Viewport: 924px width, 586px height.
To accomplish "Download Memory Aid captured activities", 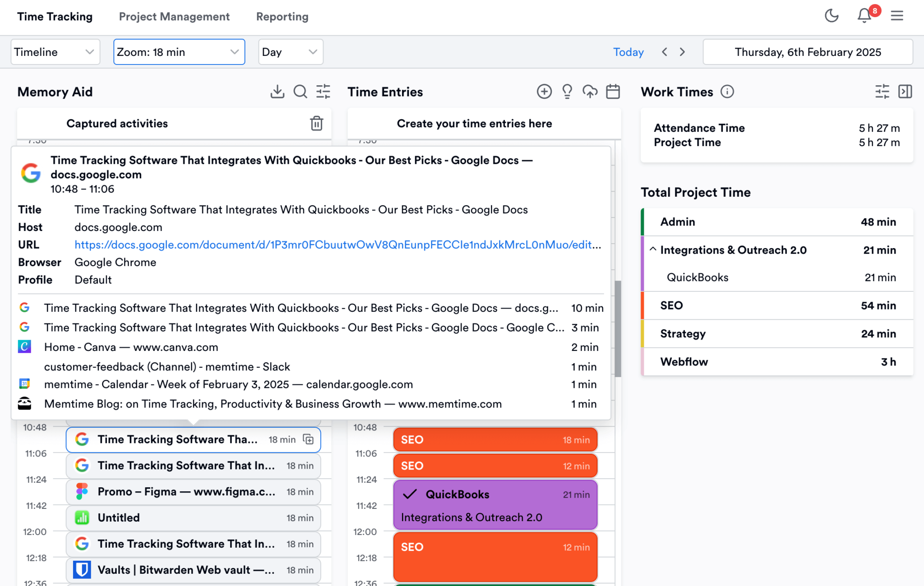I will 277,92.
